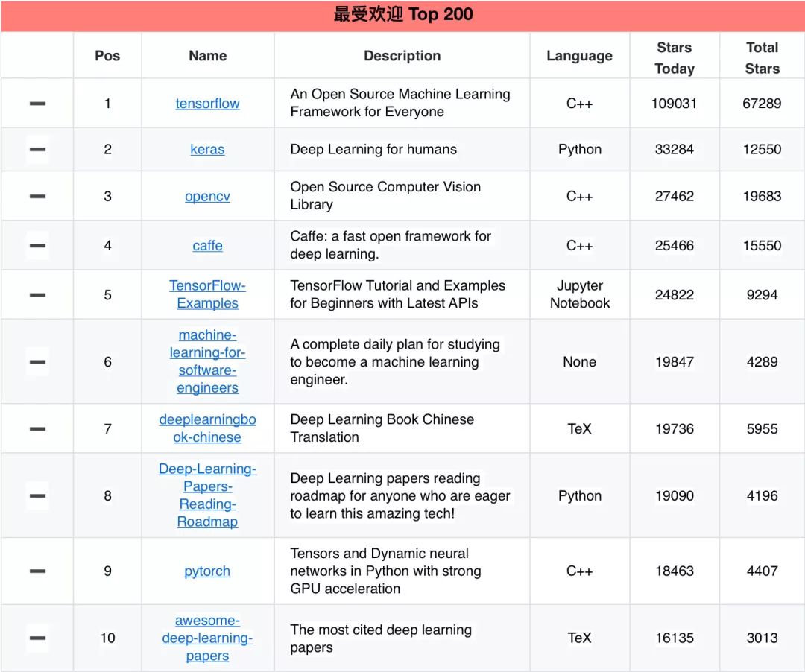This screenshot has width=805, height=672.
Task: Click the pytorch repository link
Action: (x=207, y=571)
